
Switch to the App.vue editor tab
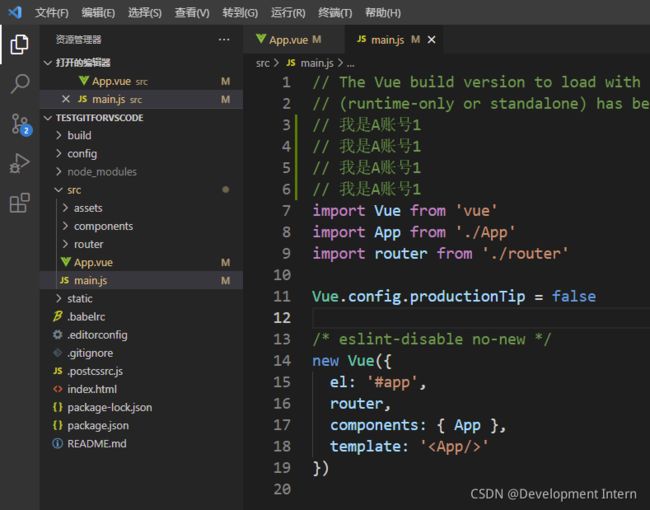[289, 40]
